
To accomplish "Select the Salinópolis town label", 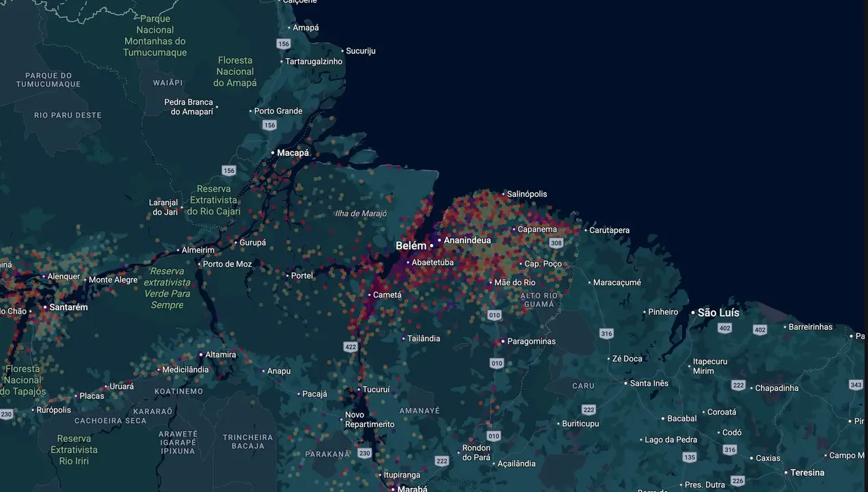I will point(527,194).
